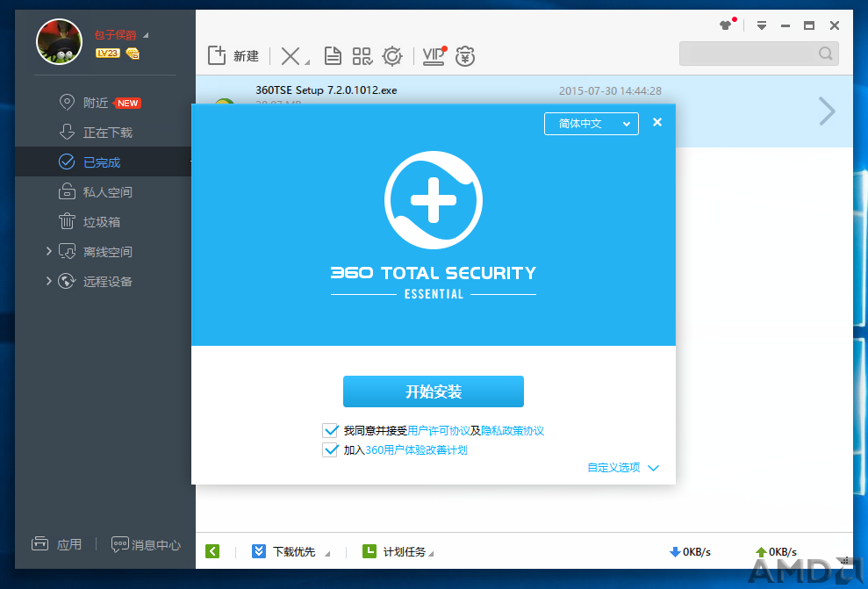Click the right chevron on download row
Viewport: 868px width, 589px height.
click(827, 111)
